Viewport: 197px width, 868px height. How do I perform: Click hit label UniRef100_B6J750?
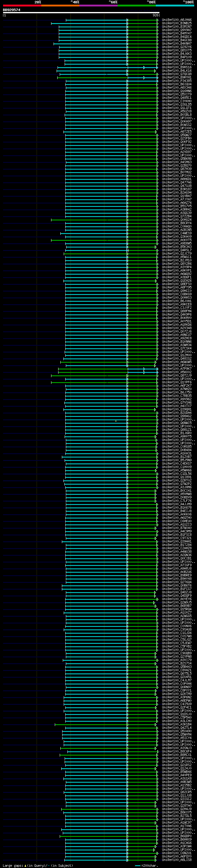pos(177,393)
